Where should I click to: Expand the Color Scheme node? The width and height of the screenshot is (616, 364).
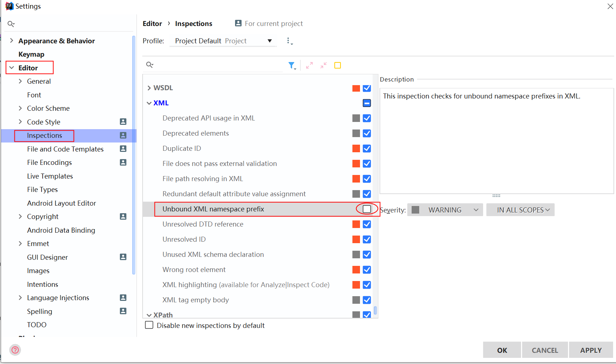click(x=20, y=108)
